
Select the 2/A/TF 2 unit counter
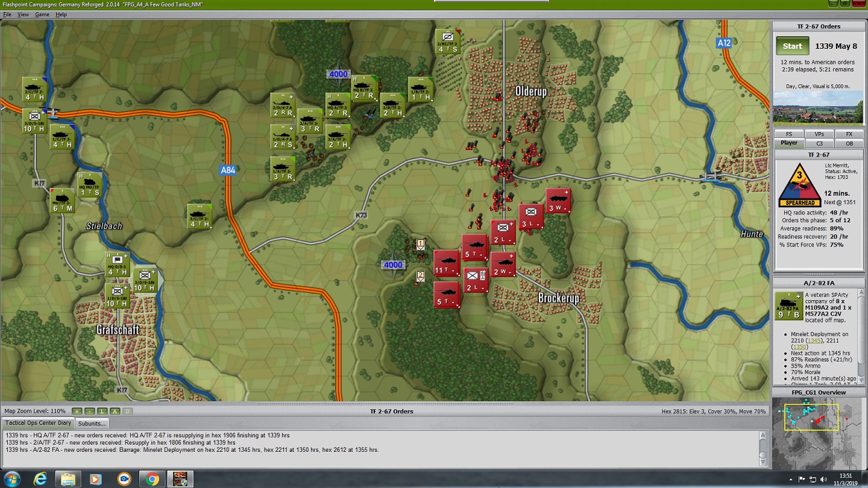(x=310, y=121)
